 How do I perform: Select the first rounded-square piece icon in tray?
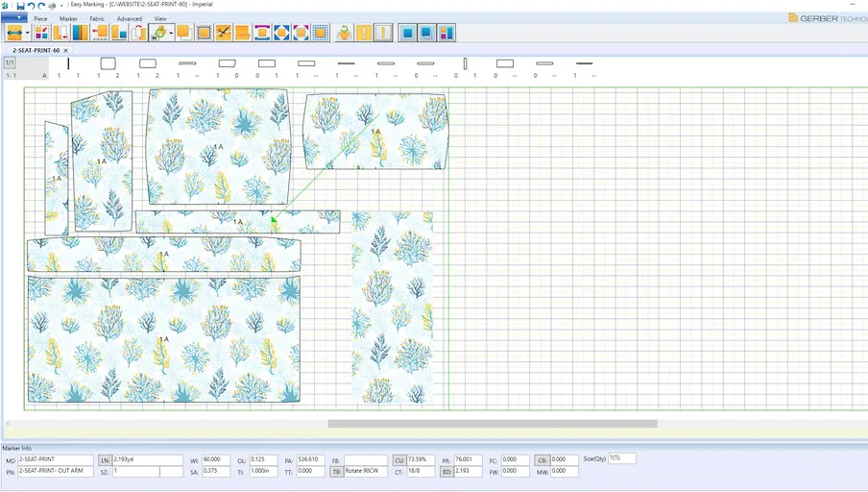click(108, 63)
